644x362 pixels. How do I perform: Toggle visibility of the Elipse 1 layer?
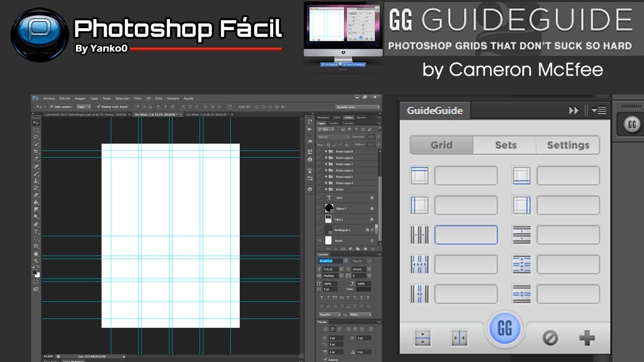coord(319,208)
